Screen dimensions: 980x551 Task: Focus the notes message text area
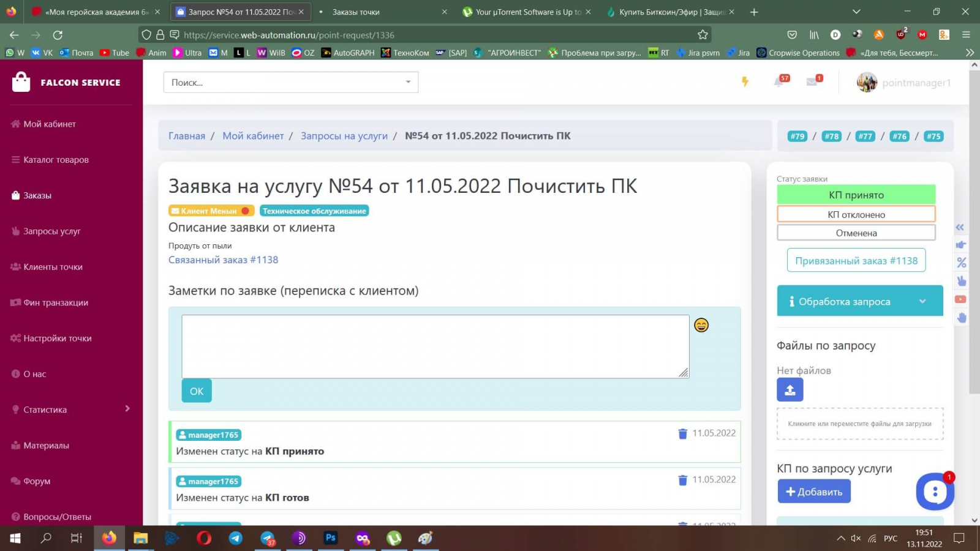pyautogui.click(x=435, y=347)
